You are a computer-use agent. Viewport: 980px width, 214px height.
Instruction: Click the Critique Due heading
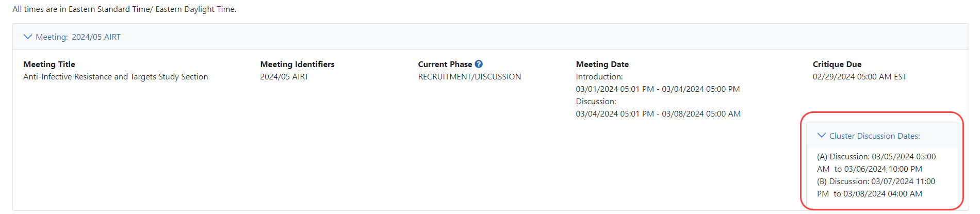pyautogui.click(x=837, y=64)
